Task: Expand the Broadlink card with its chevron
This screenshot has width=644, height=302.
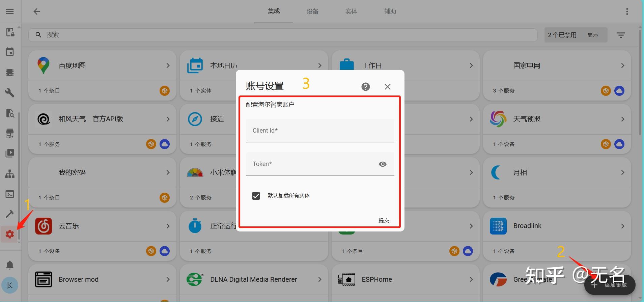Action: 623,226
